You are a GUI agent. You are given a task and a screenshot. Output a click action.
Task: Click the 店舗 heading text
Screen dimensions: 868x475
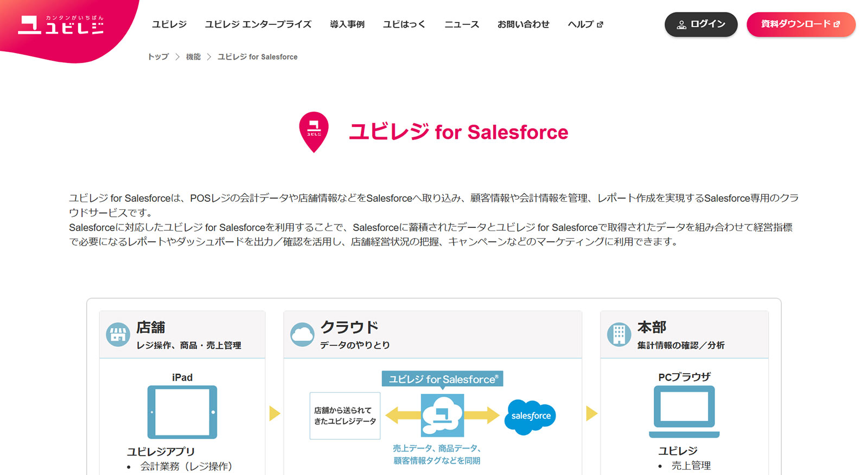(151, 328)
